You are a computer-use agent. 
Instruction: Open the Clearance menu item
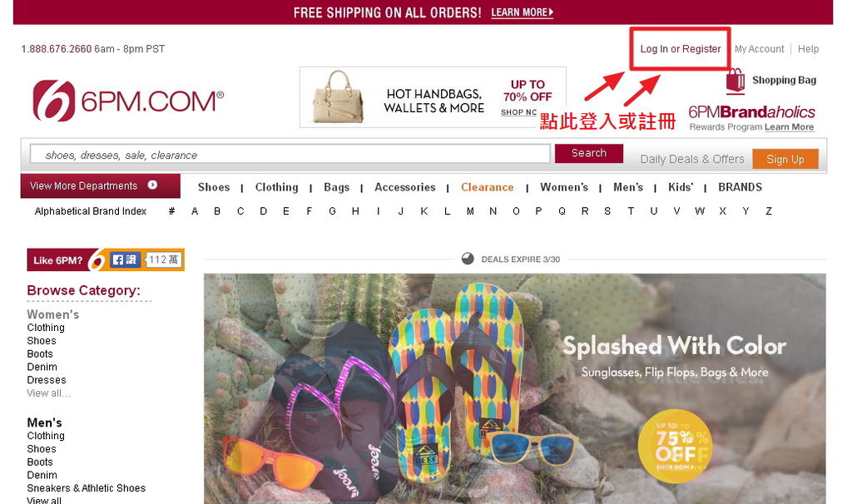coord(488,187)
